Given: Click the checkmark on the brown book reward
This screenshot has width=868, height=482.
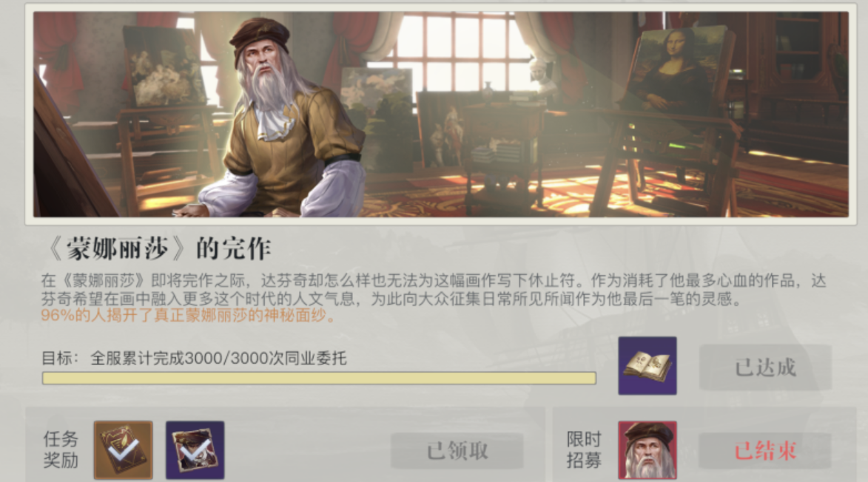Looking at the screenshot, I should [124, 452].
